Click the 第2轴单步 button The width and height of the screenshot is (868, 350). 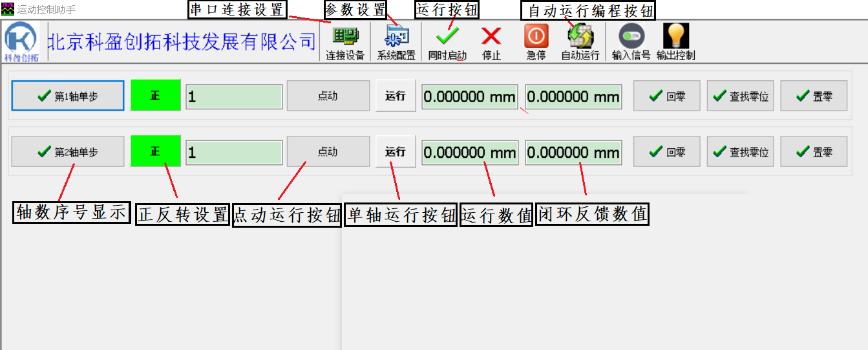pyautogui.click(x=68, y=152)
